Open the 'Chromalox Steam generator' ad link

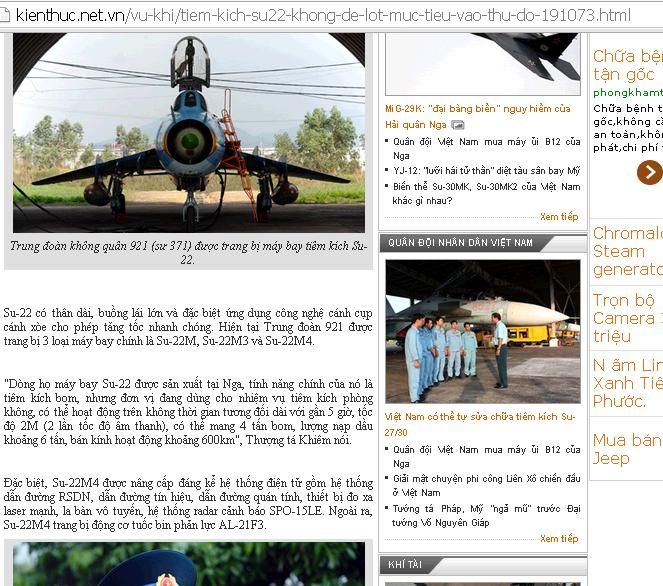point(627,251)
